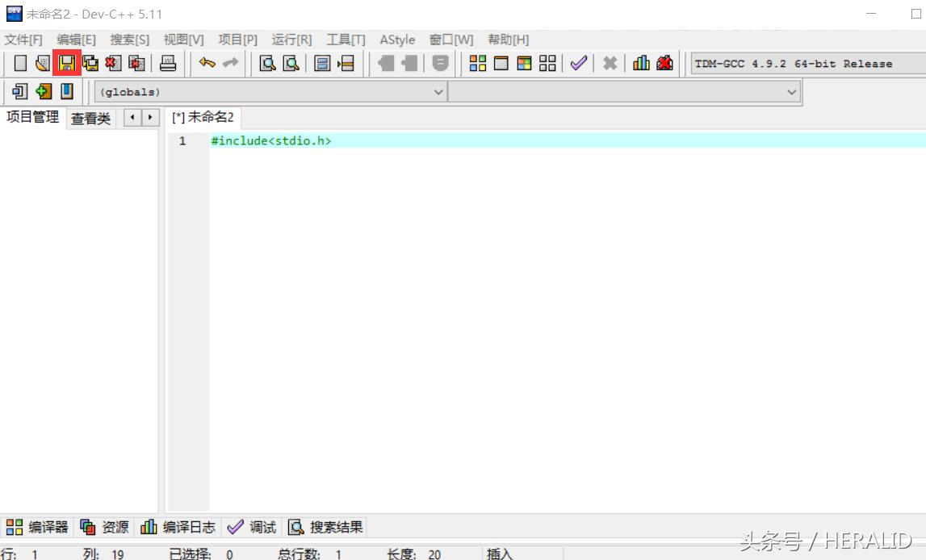Open the 编辑[E] menu

pos(76,40)
